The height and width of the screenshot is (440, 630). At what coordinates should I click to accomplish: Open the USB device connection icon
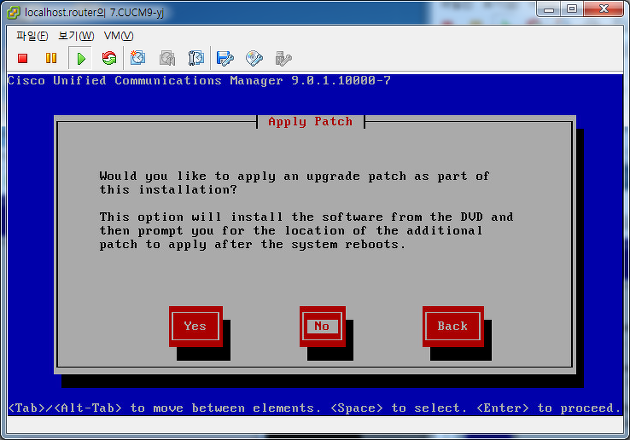click(283, 58)
